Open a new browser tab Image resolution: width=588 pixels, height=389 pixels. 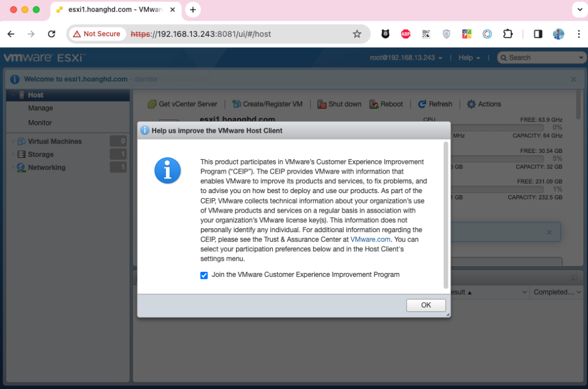(x=193, y=10)
